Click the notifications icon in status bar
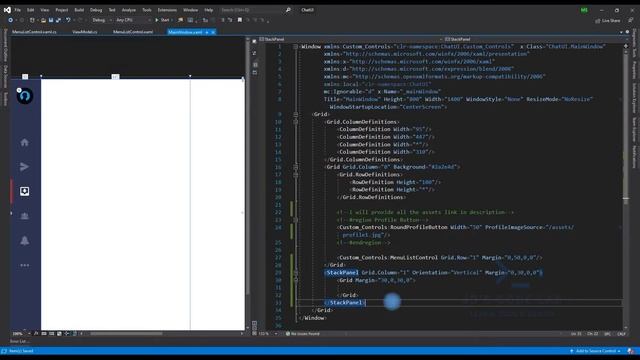 631,351
